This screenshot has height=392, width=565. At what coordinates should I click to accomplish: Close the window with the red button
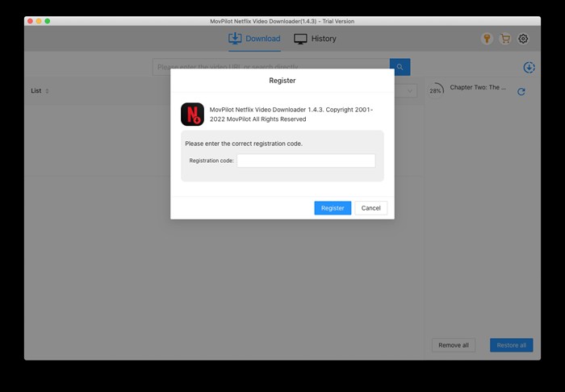pos(31,21)
